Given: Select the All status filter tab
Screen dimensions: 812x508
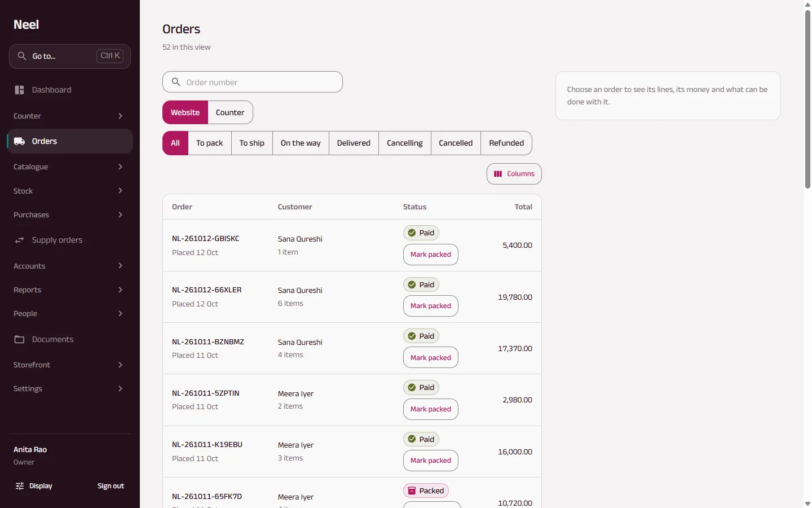Looking at the screenshot, I should 175,143.
